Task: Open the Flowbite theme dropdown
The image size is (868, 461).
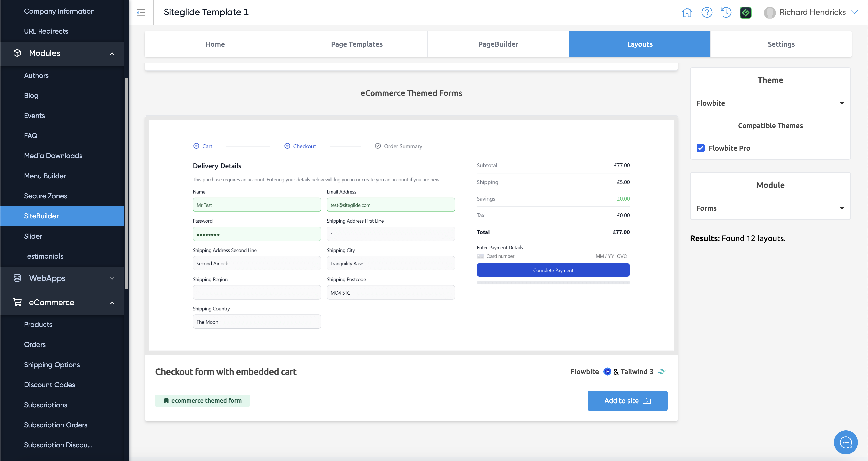Action: point(770,103)
